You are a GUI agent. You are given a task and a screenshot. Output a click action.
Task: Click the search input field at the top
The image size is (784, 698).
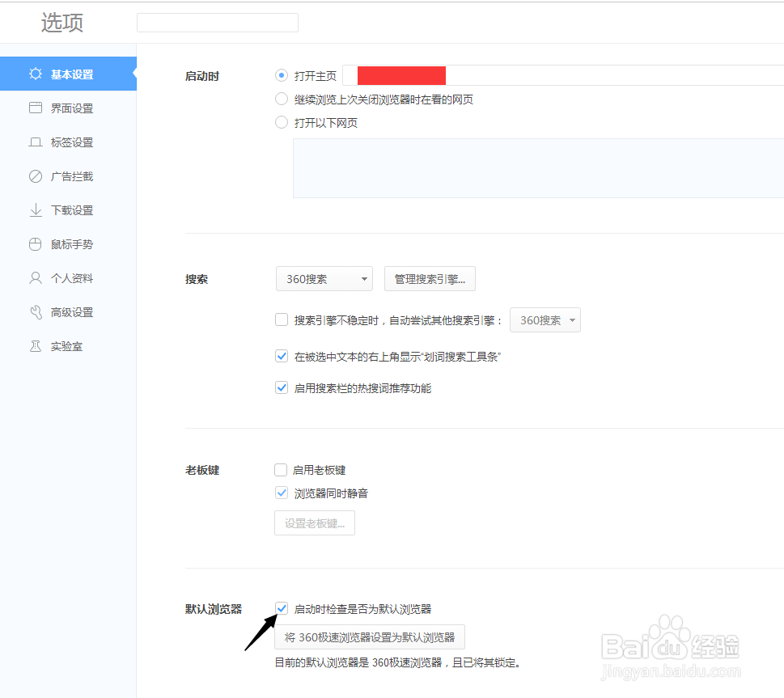[x=217, y=22]
